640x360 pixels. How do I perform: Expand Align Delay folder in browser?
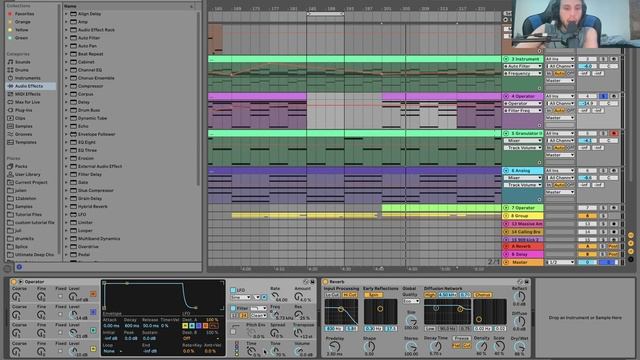click(66, 14)
